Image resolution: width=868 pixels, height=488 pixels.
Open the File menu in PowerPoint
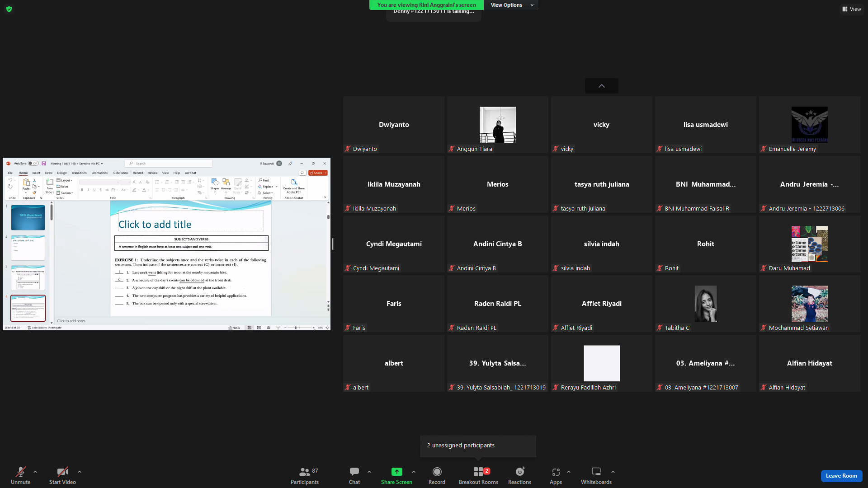click(x=10, y=173)
